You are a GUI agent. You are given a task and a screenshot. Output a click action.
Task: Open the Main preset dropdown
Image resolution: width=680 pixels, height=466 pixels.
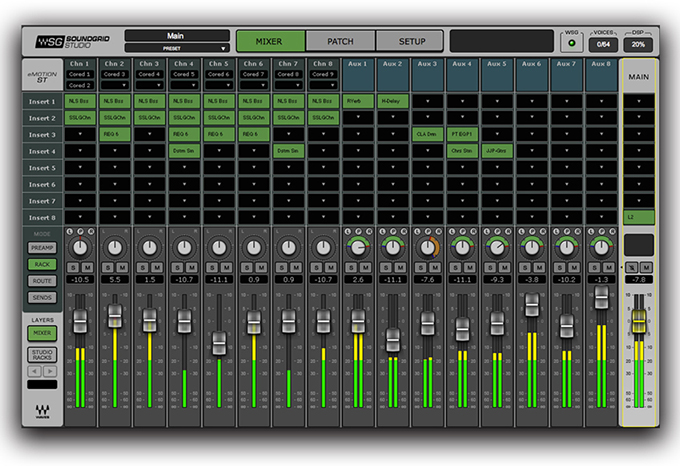(177, 48)
